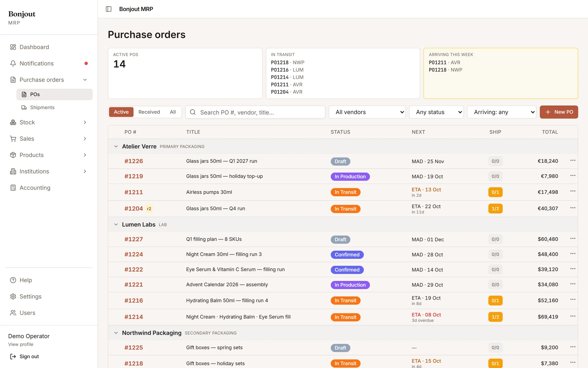Open more actions for PO #1225
The image size is (588, 368).
coord(573,347)
